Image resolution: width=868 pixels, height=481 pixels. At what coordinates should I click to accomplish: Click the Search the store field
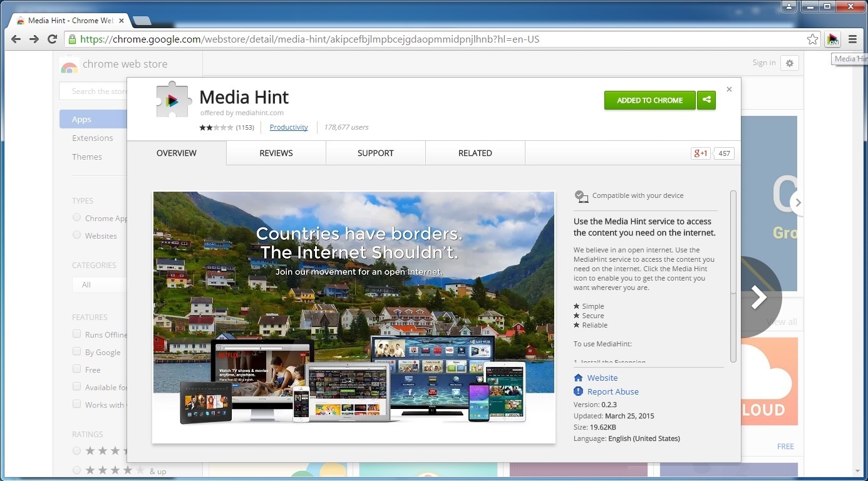[93, 91]
